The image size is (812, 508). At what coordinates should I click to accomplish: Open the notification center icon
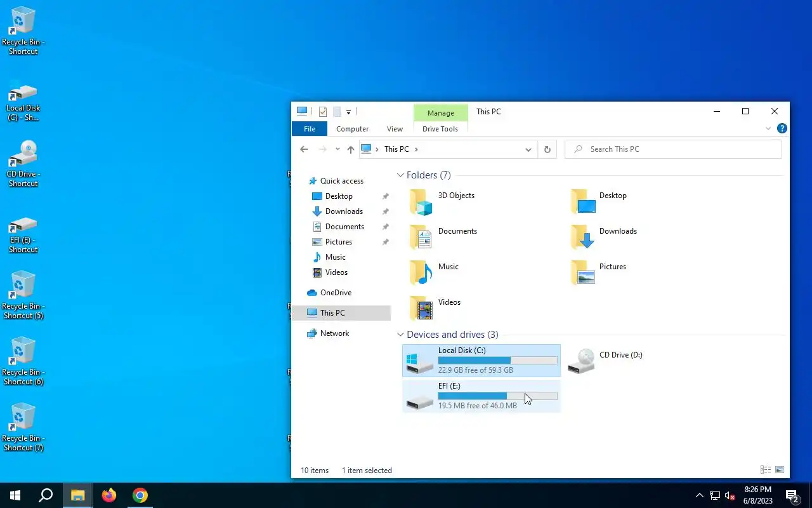pos(792,495)
